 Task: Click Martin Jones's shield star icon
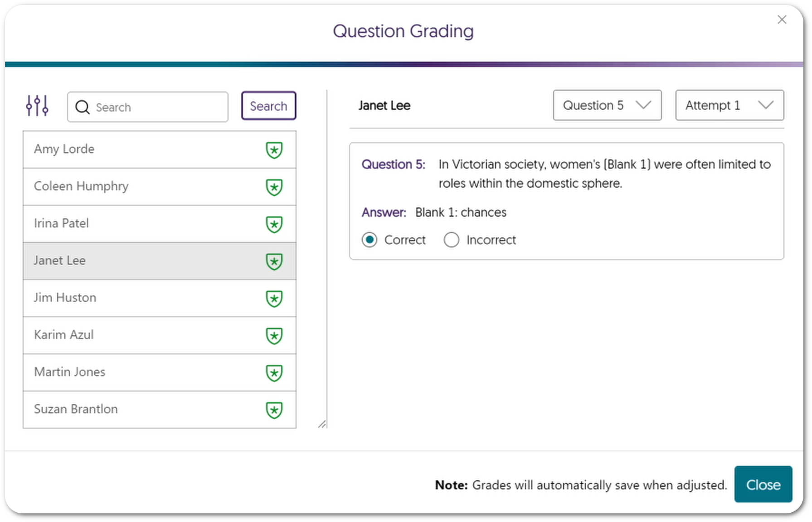pos(274,373)
